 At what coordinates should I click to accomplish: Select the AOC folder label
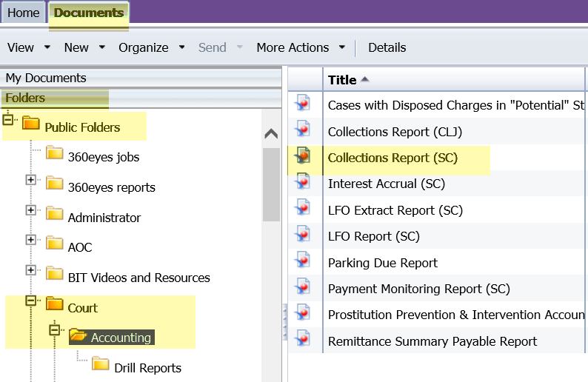(x=80, y=247)
